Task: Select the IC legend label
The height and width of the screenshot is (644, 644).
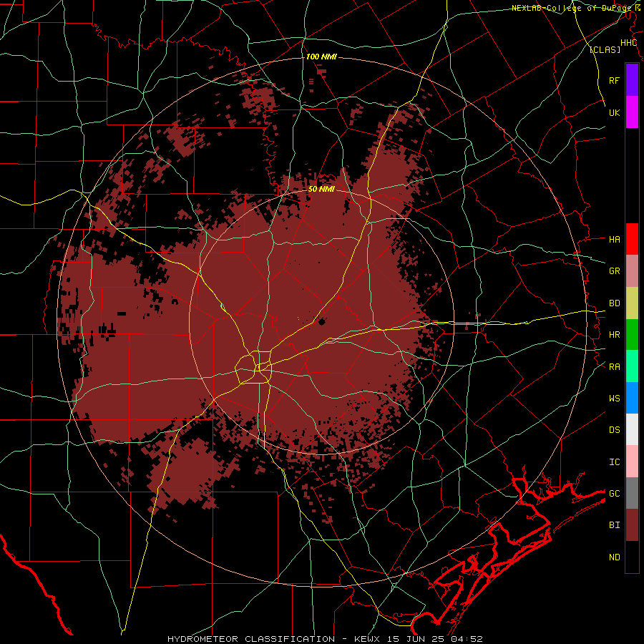Action: click(614, 462)
